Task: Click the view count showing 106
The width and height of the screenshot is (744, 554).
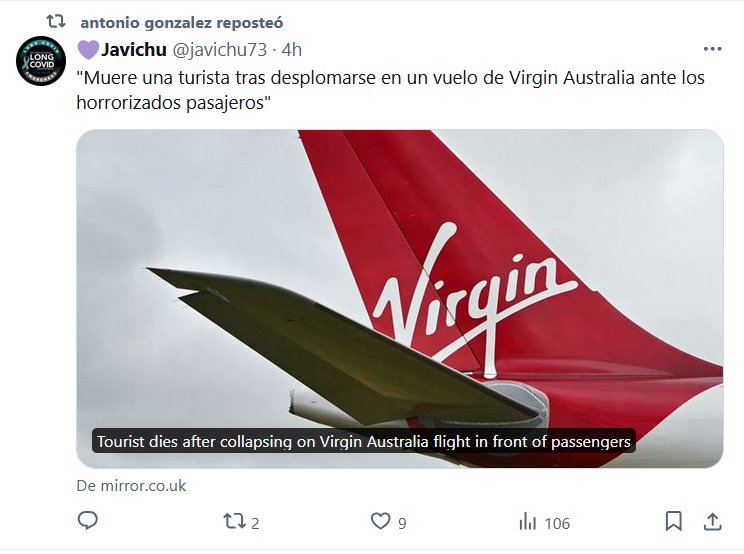Action: pyautogui.click(x=557, y=524)
